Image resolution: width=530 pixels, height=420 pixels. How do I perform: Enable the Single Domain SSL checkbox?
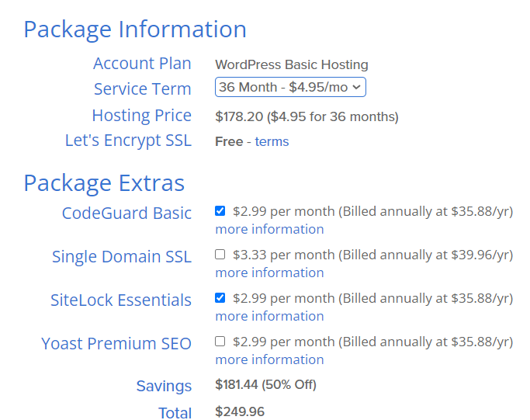click(220, 254)
